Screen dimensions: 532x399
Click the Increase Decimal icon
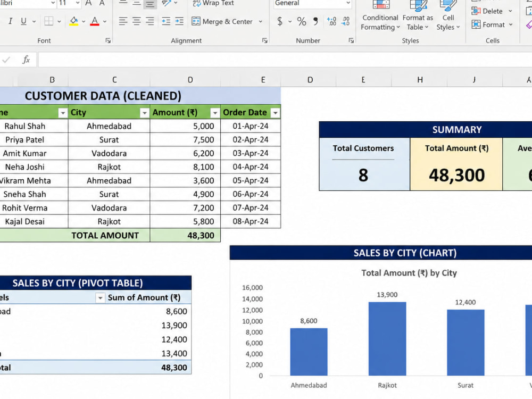coord(331,21)
